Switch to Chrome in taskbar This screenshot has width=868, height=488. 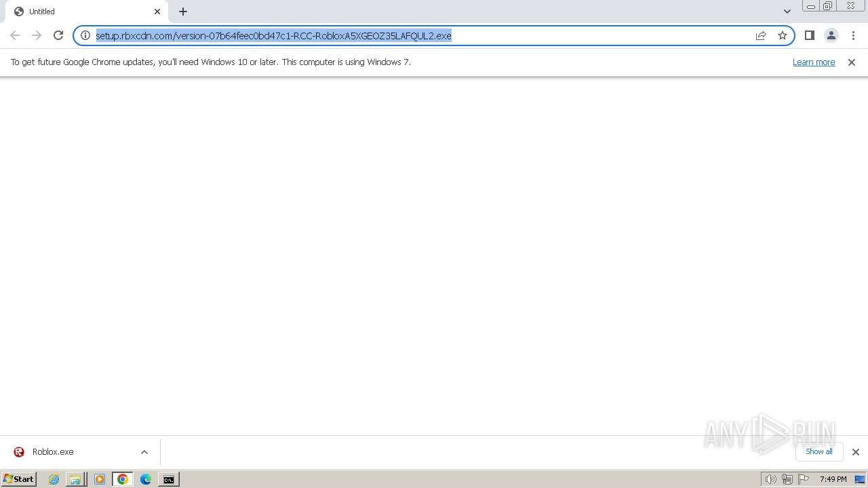tap(123, 479)
